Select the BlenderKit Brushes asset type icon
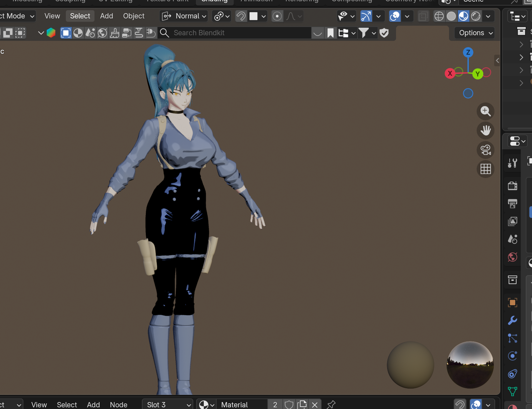This screenshot has width=532, height=409. click(115, 33)
